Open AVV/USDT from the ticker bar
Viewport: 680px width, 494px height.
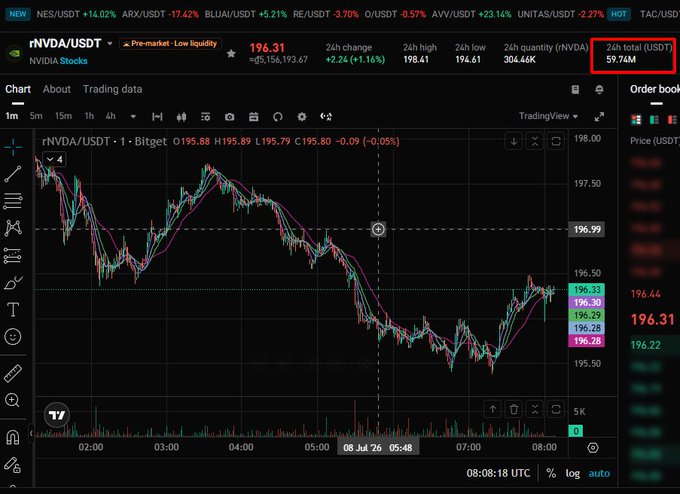pos(471,14)
